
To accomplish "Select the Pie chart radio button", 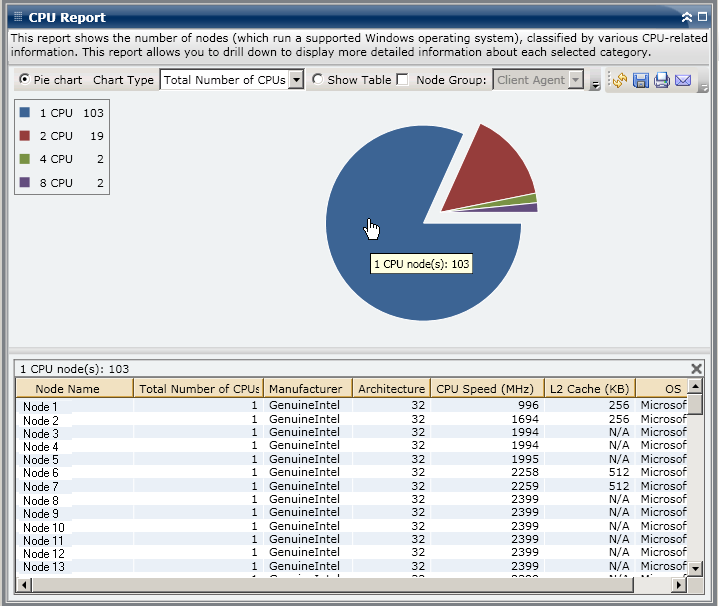I will 24,80.
